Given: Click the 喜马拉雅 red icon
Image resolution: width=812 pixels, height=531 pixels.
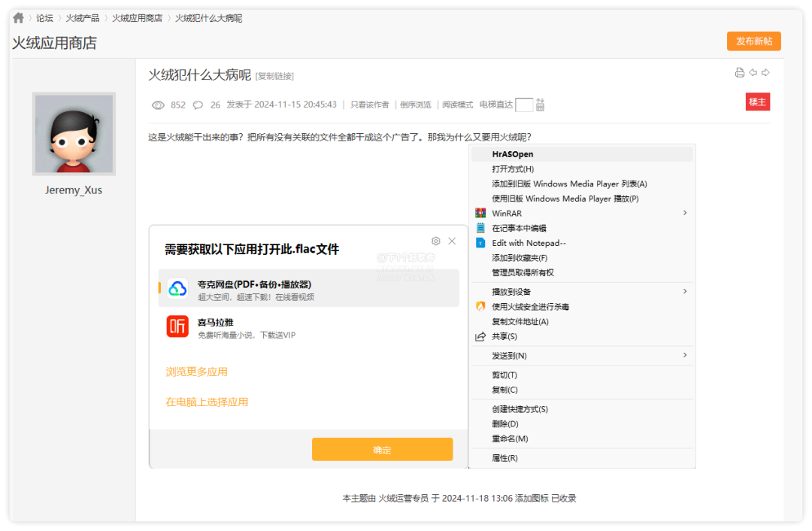Looking at the screenshot, I should (177, 327).
